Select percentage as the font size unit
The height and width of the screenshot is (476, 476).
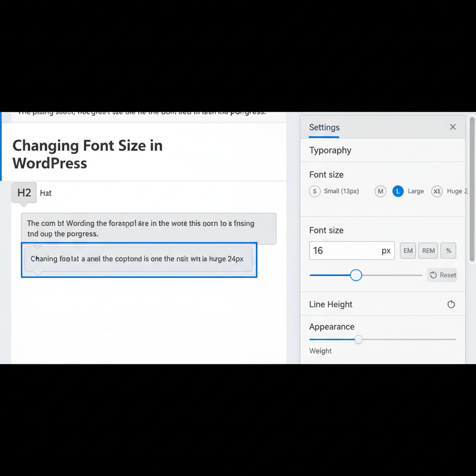coord(448,251)
